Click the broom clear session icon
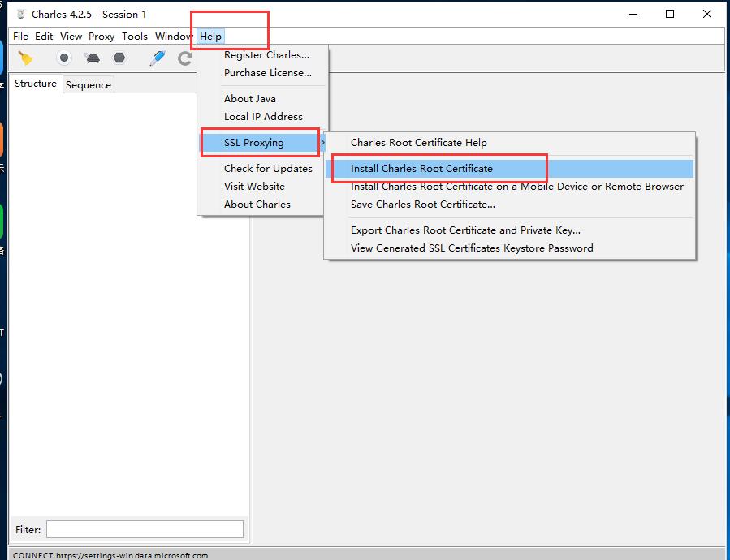Screen dimensions: 730x560 tap(25, 58)
